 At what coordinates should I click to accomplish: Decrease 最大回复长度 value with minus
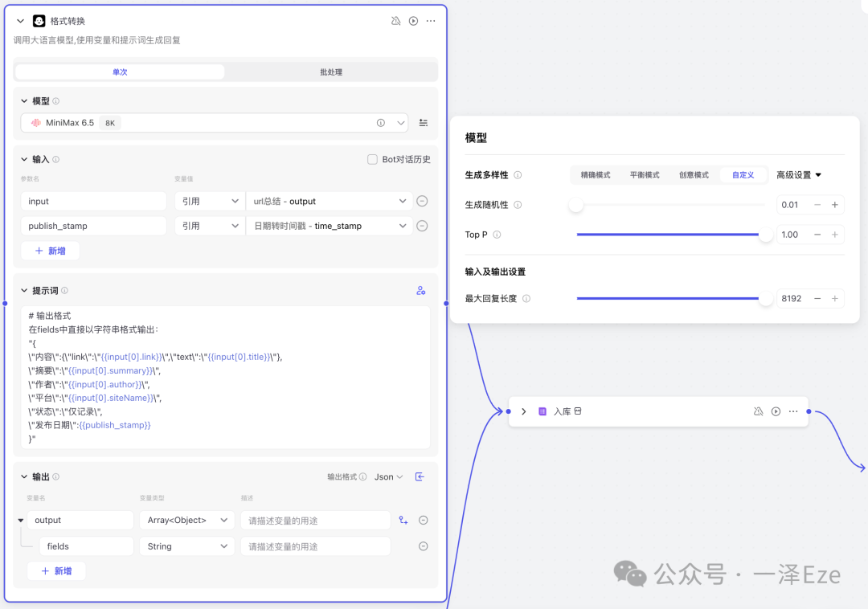[817, 299]
